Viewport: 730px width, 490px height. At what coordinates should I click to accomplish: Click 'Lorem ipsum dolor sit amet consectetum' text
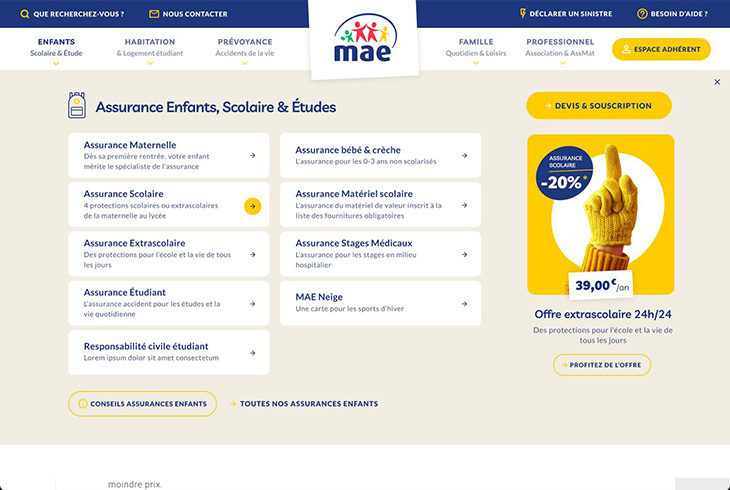click(x=151, y=358)
